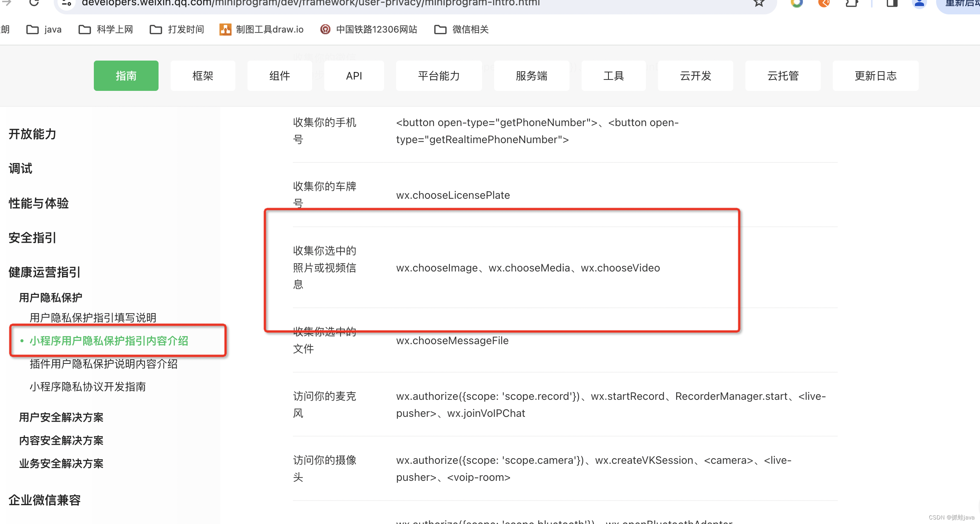The image size is (980, 524).
Task: Click the user profile avatar icon
Action: (919, 3)
